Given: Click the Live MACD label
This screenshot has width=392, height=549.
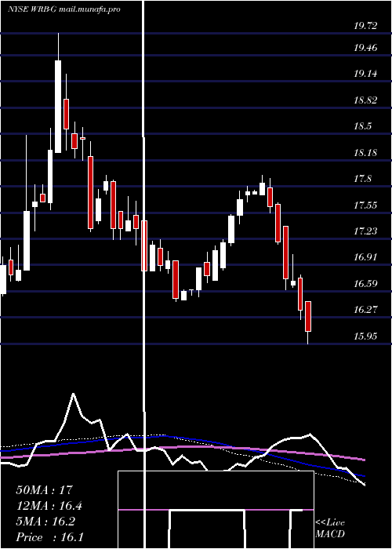Looking at the screenshot, I should coord(330,528).
